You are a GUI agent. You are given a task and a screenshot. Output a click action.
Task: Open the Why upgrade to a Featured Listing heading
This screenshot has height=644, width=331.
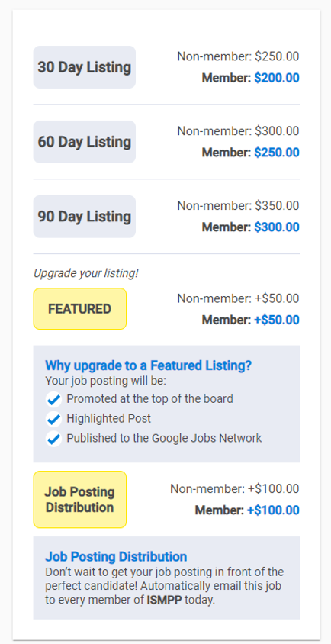148,365
